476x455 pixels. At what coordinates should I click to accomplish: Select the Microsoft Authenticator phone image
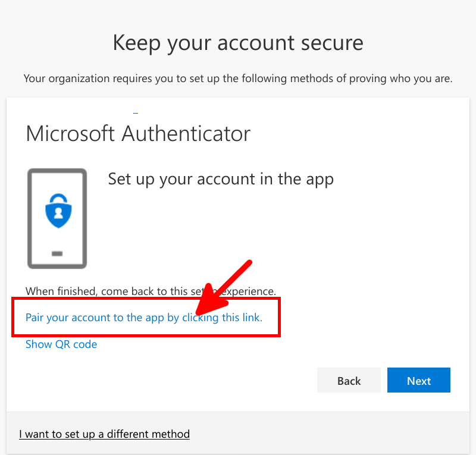tap(57, 217)
